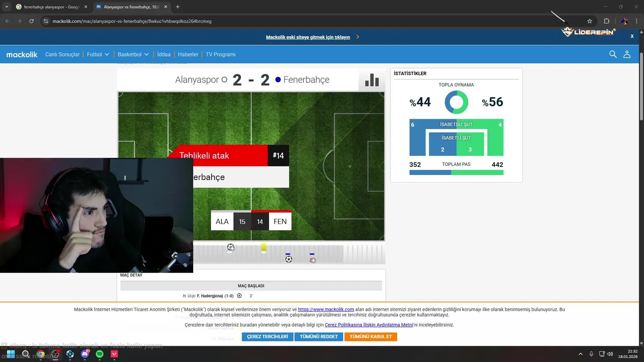Click the ALA attack count 15

click(x=242, y=221)
